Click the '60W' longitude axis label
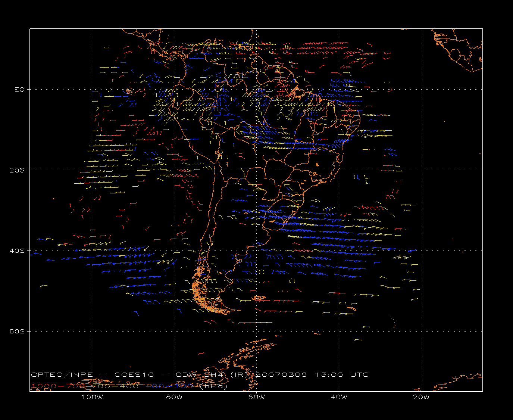The image size is (513, 420). coord(257,397)
